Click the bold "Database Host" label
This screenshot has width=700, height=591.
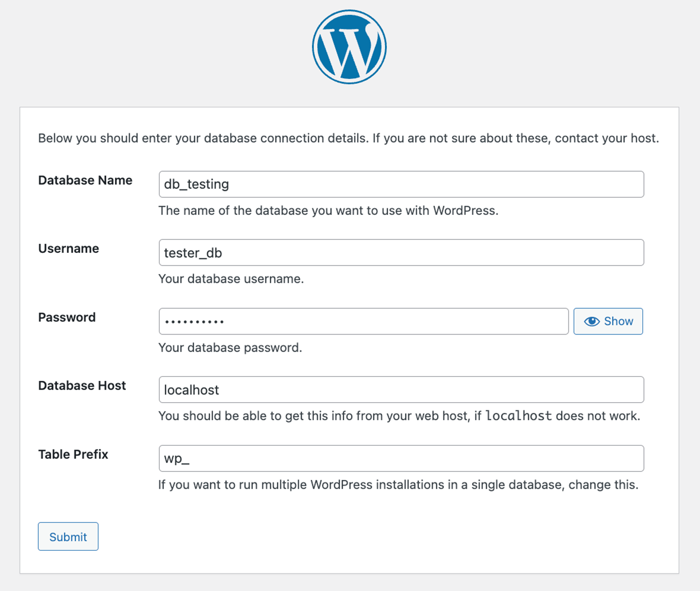[82, 386]
